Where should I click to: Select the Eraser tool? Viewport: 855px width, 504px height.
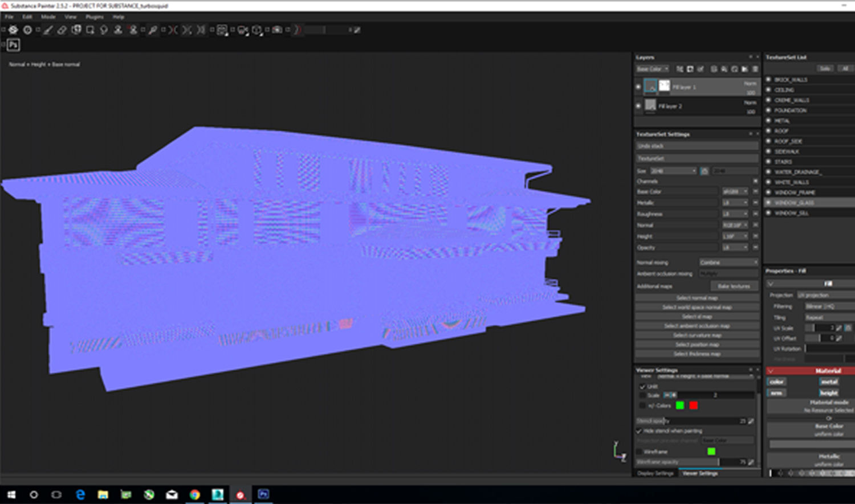62,30
